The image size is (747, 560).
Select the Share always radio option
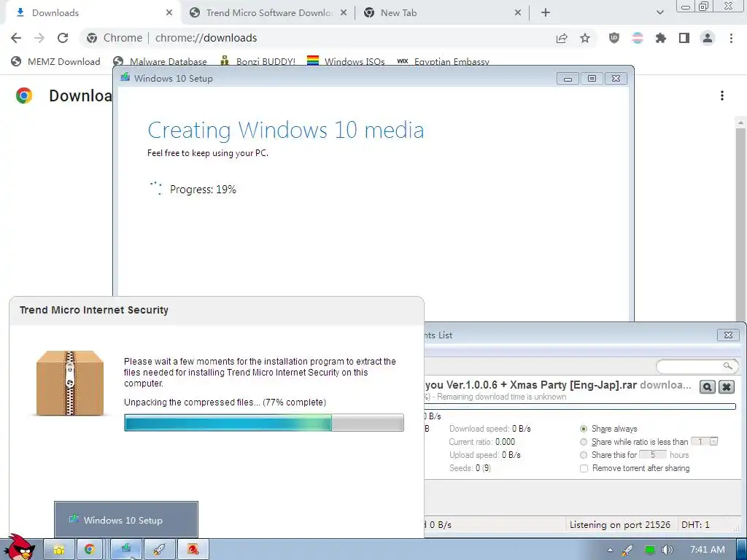(x=584, y=429)
